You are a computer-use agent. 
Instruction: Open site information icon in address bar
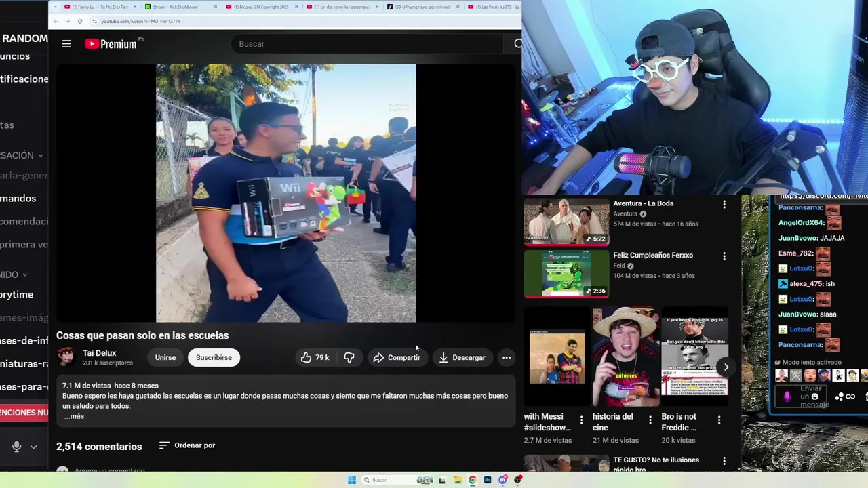pyautogui.click(x=94, y=21)
